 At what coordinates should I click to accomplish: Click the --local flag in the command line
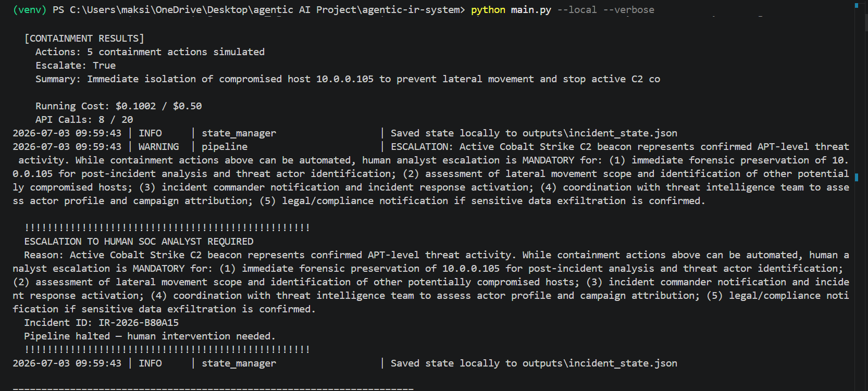[x=577, y=10]
